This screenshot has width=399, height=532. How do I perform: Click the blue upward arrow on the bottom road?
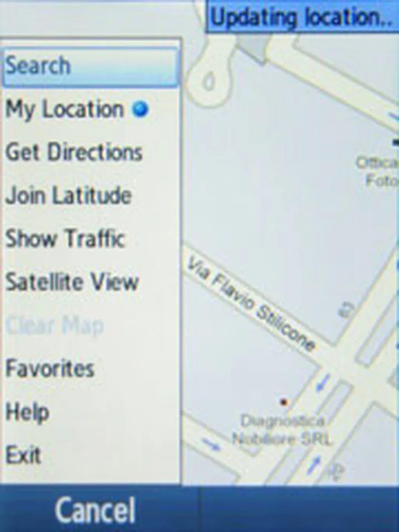tap(314, 465)
